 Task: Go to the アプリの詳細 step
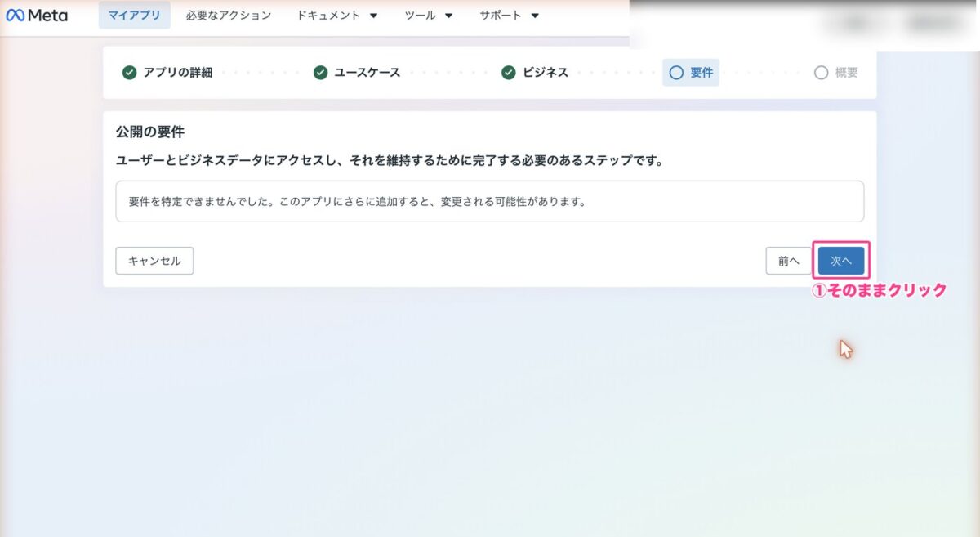coord(167,73)
